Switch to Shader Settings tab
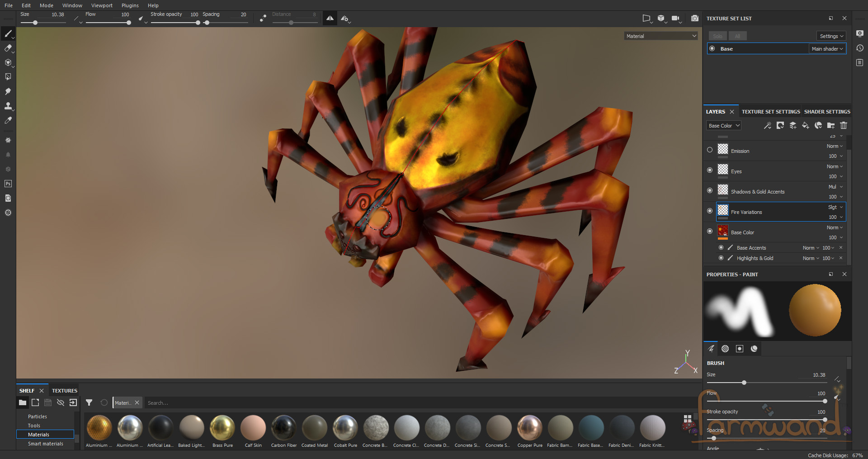The image size is (868, 459). click(x=827, y=112)
